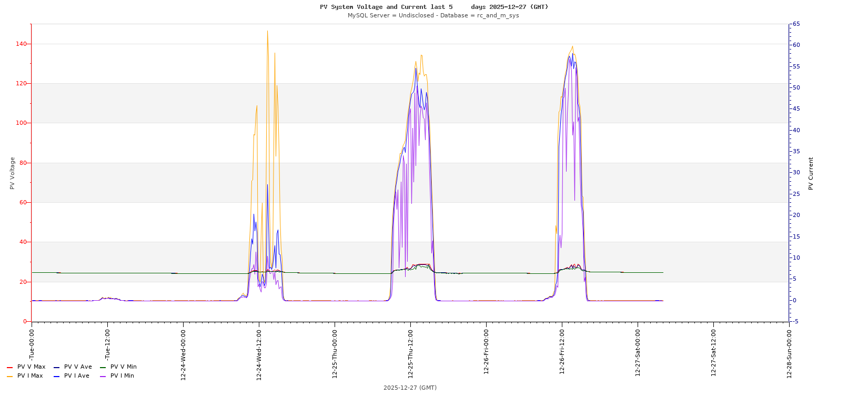Click the footer date 2025-12-27 (GMT)

pyautogui.click(x=410, y=388)
